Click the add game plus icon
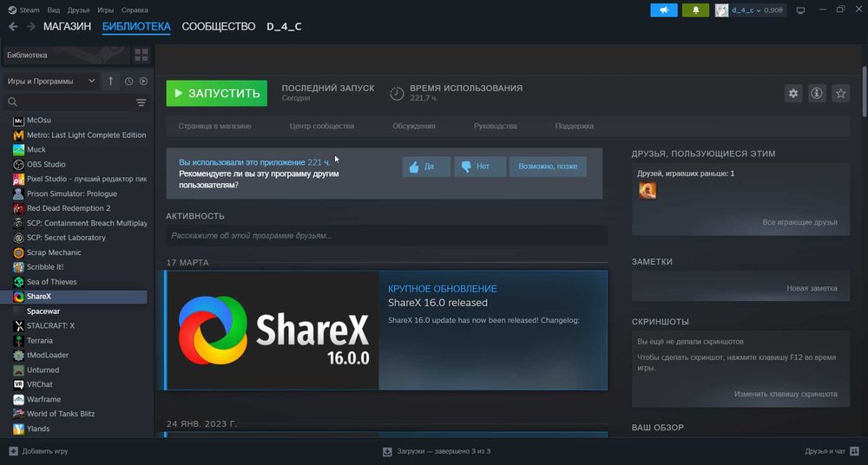Viewport: 868px width, 465px height. [x=13, y=451]
